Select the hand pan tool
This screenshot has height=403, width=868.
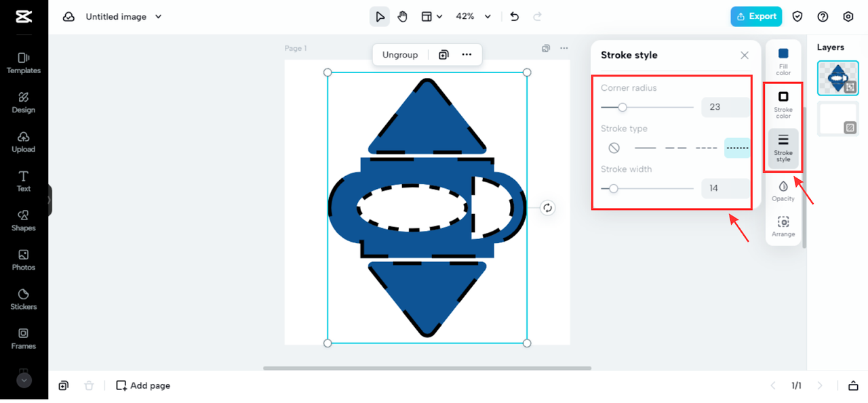[403, 17]
